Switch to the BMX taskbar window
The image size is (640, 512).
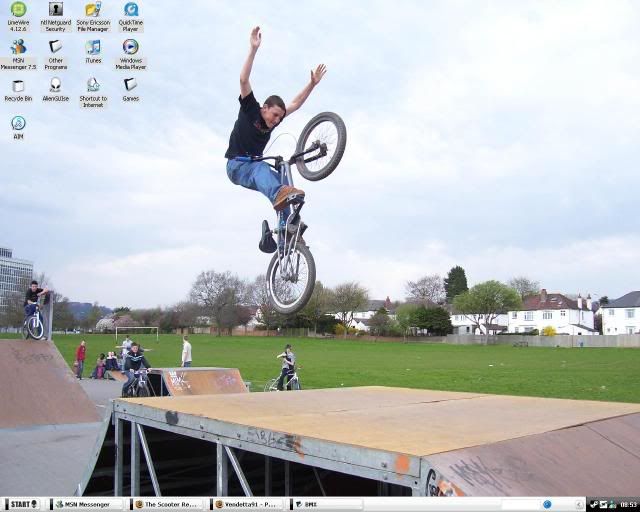pos(327,505)
